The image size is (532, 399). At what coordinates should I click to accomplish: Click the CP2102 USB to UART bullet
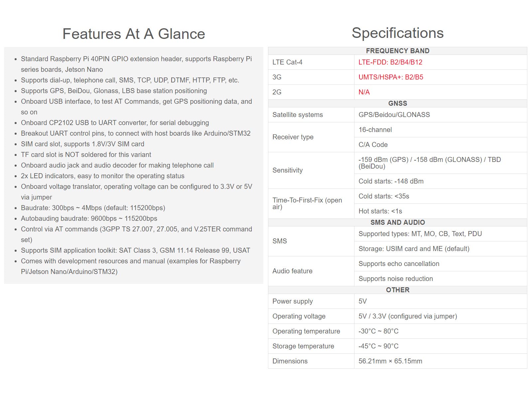[115, 123]
